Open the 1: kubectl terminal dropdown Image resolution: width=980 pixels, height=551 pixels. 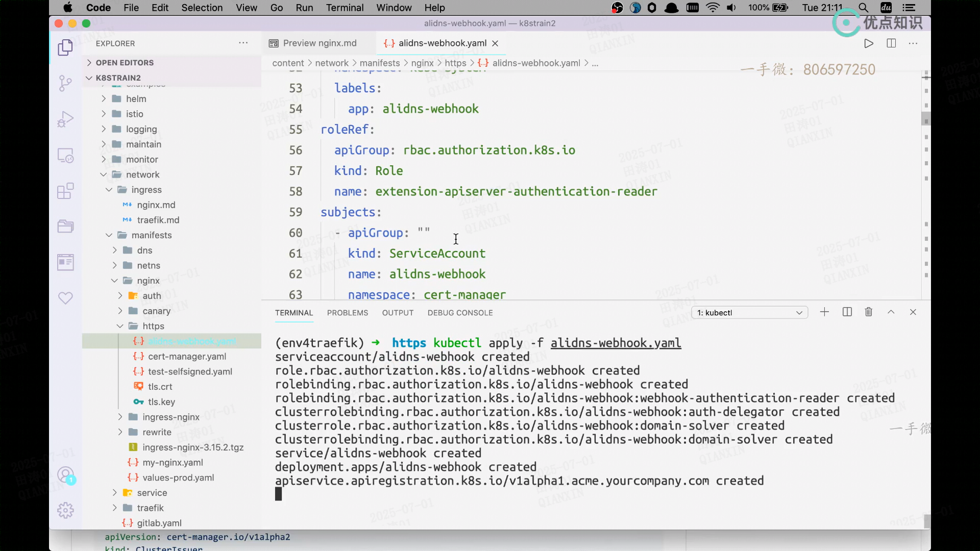click(749, 313)
